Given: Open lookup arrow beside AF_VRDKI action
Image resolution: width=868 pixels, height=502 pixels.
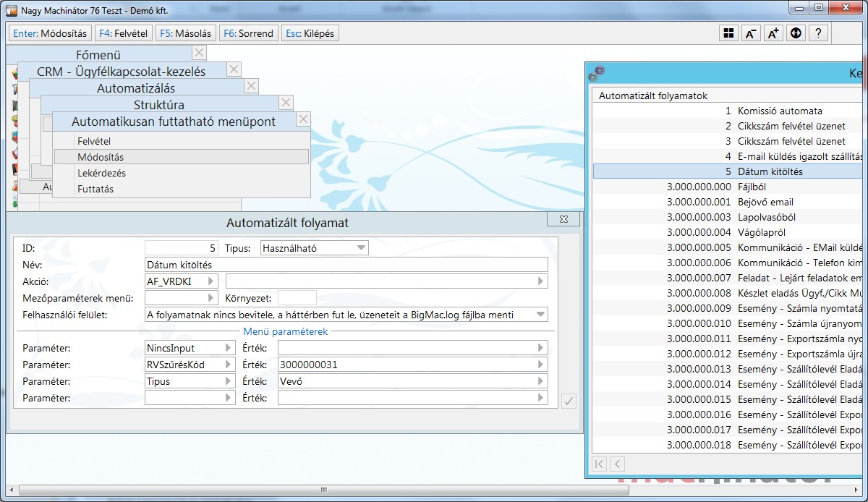Looking at the screenshot, I should [x=210, y=281].
